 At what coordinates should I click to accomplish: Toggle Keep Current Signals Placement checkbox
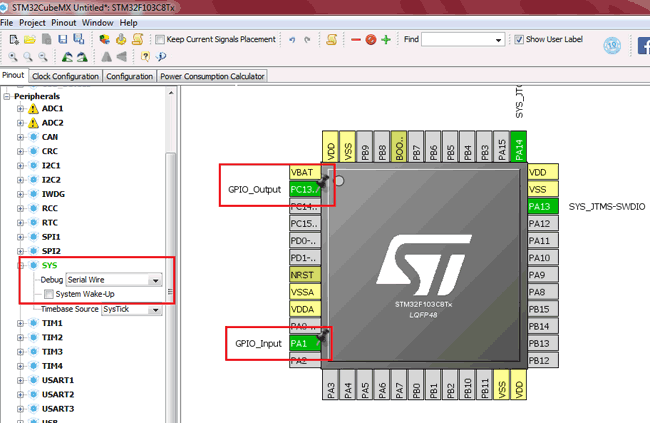pyautogui.click(x=160, y=39)
